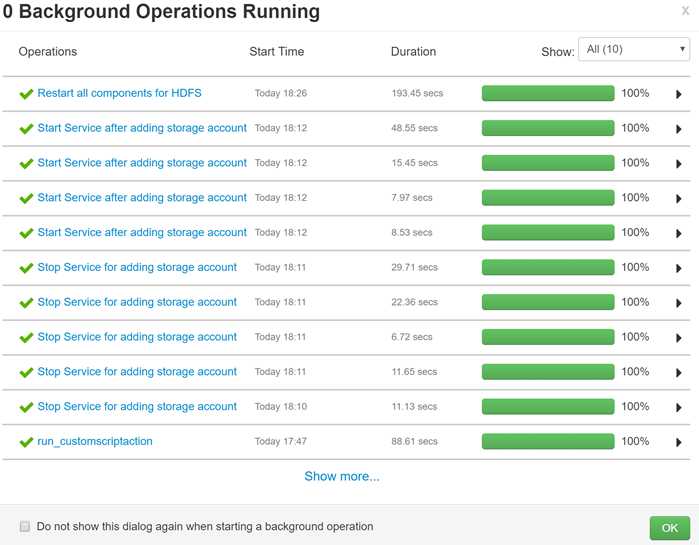
Task: Open Stop Service for adding storage account started 18:10
Action: 137,406
